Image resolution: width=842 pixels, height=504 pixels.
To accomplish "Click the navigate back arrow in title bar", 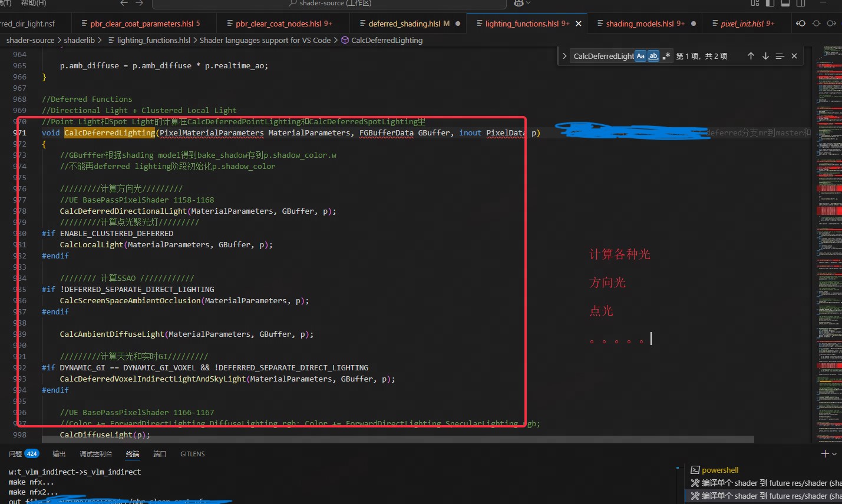I will tap(123, 4).
